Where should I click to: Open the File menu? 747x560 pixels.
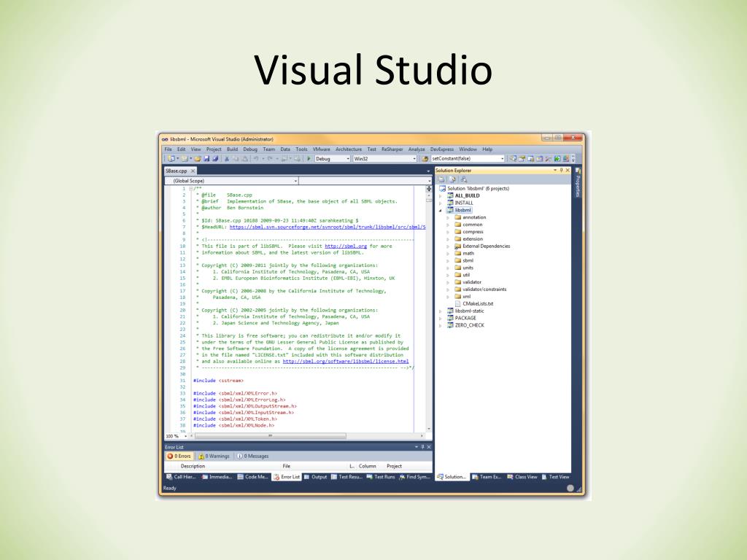coord(169,149)
